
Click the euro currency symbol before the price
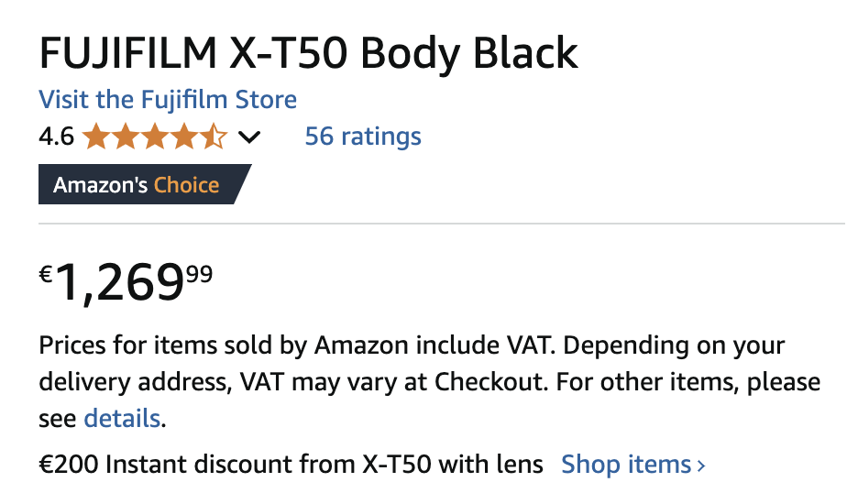[x=46, y=274]
